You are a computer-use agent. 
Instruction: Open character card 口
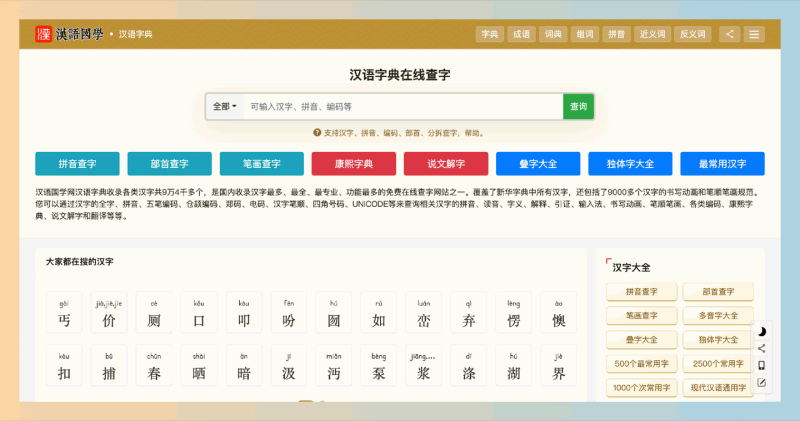tap(199, 312)
